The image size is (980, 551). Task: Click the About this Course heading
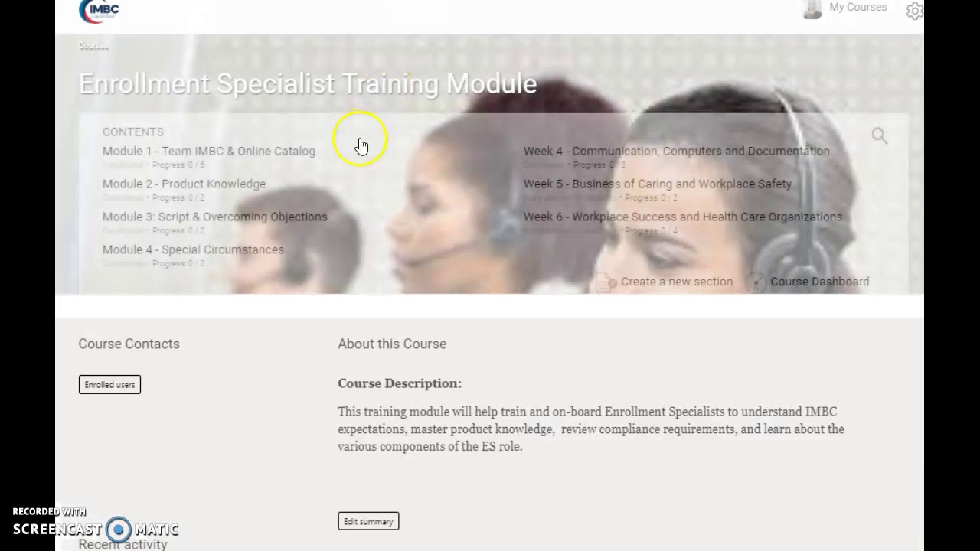click(392, 344)
